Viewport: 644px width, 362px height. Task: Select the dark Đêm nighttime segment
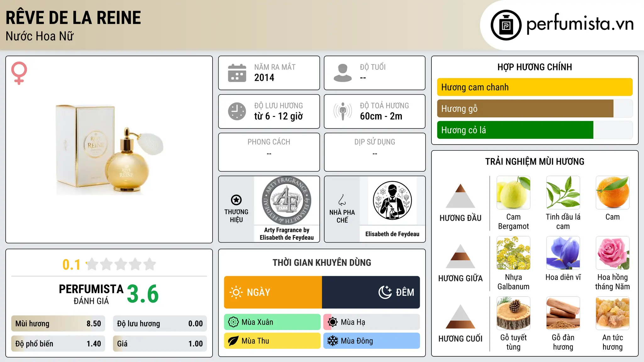(x=371, y=292)
